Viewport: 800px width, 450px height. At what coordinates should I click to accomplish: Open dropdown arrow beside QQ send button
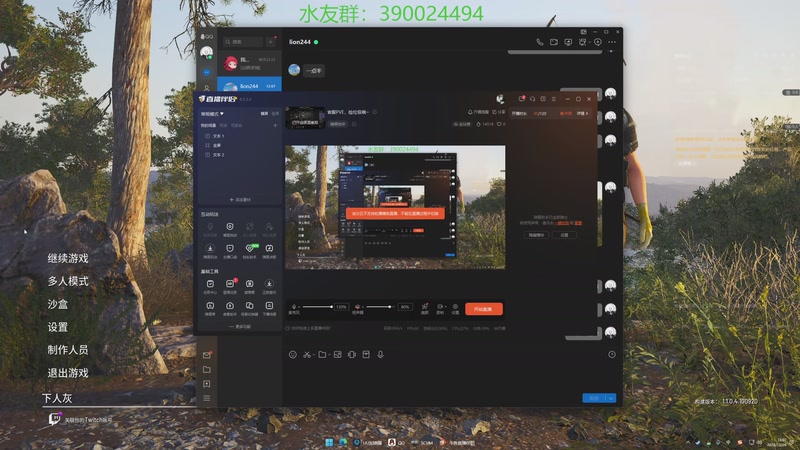(611, 398)
